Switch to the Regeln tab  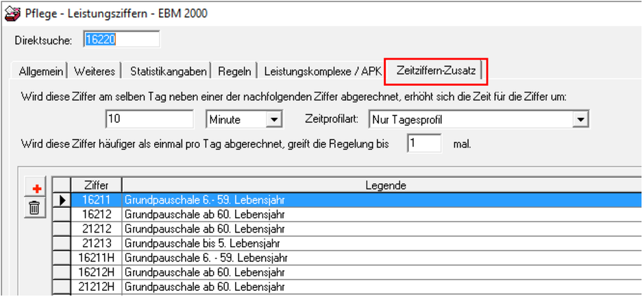[x=234, y=71]
